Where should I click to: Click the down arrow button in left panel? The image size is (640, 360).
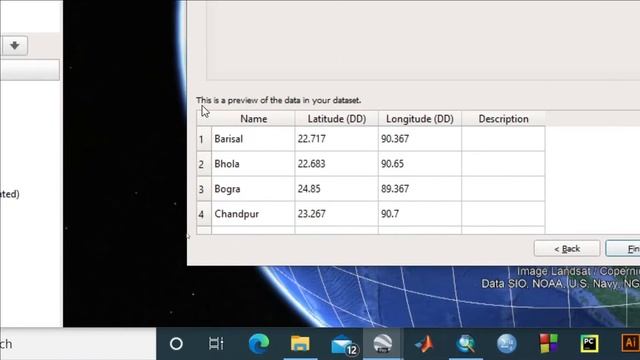point(15,45)
